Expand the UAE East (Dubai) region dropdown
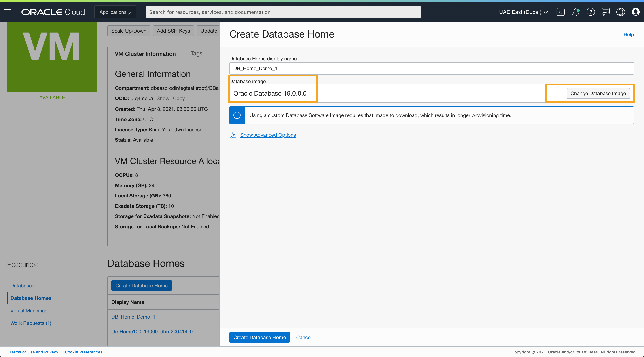 (x=523, y=12)
